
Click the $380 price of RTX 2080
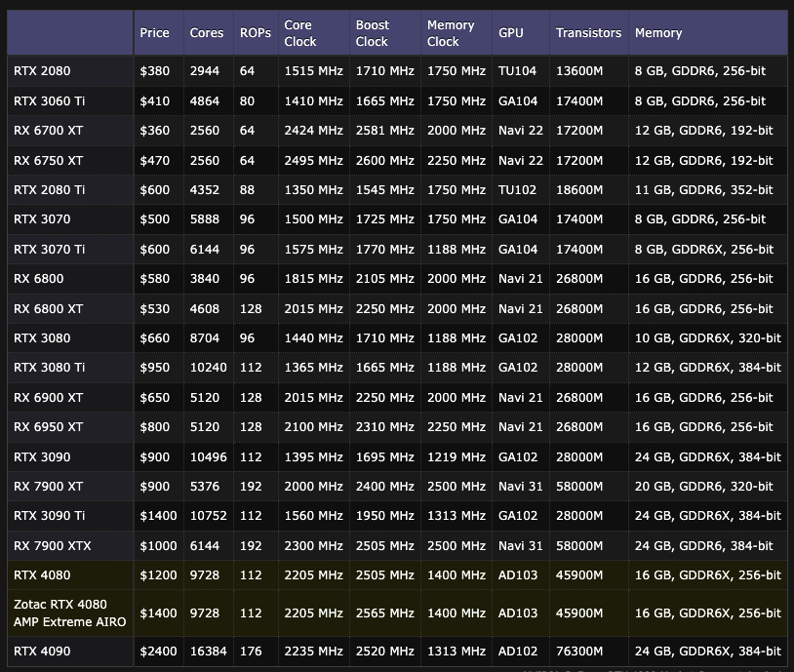click(154, 71)
